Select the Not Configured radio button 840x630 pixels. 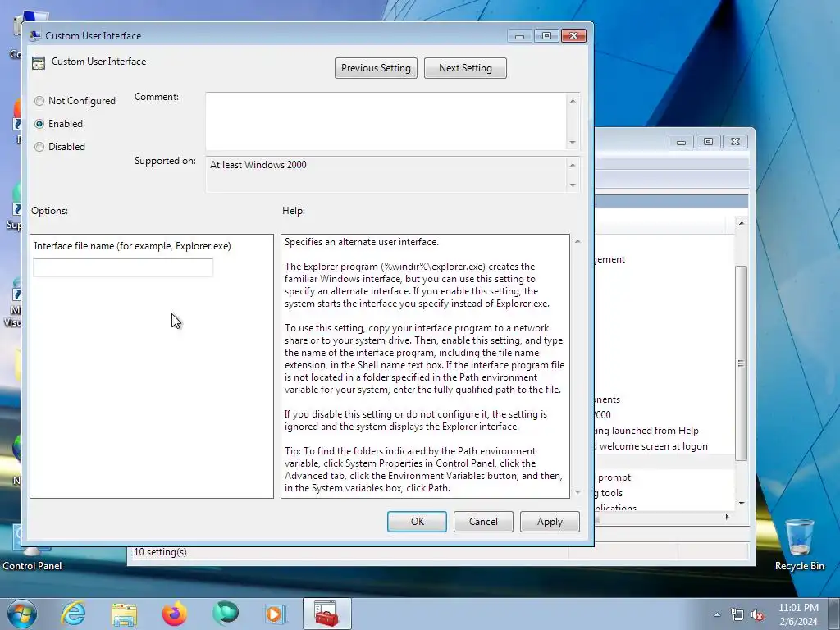(x=39, y=101)
